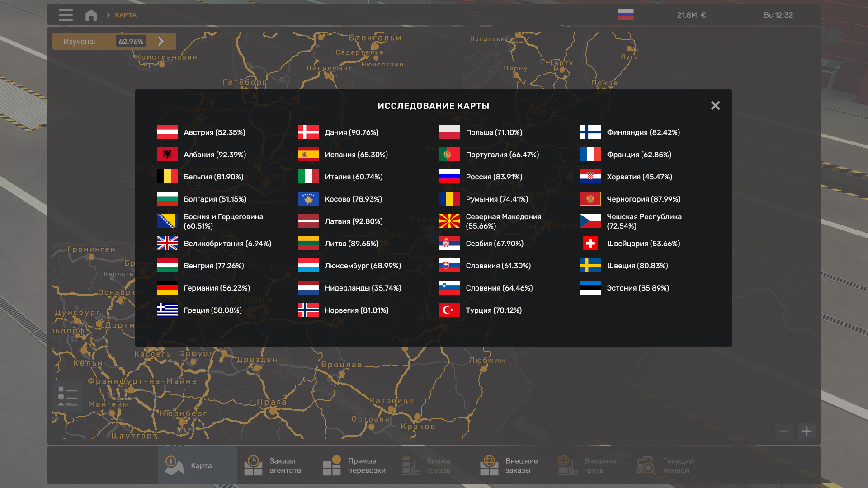Zoom in map with plus button
Image resolution: width=868 pixels, height=488 pixels.
[807, 431]
